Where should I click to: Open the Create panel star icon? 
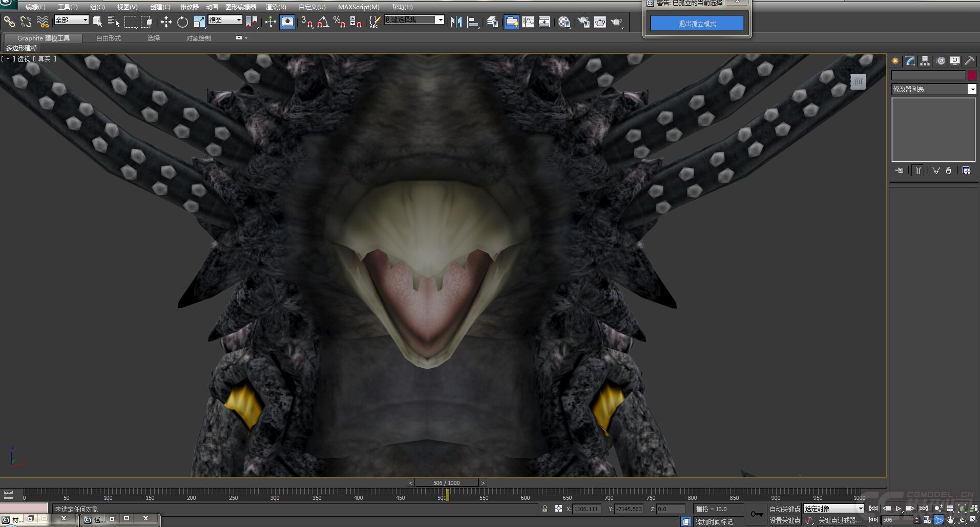(895, 61)
